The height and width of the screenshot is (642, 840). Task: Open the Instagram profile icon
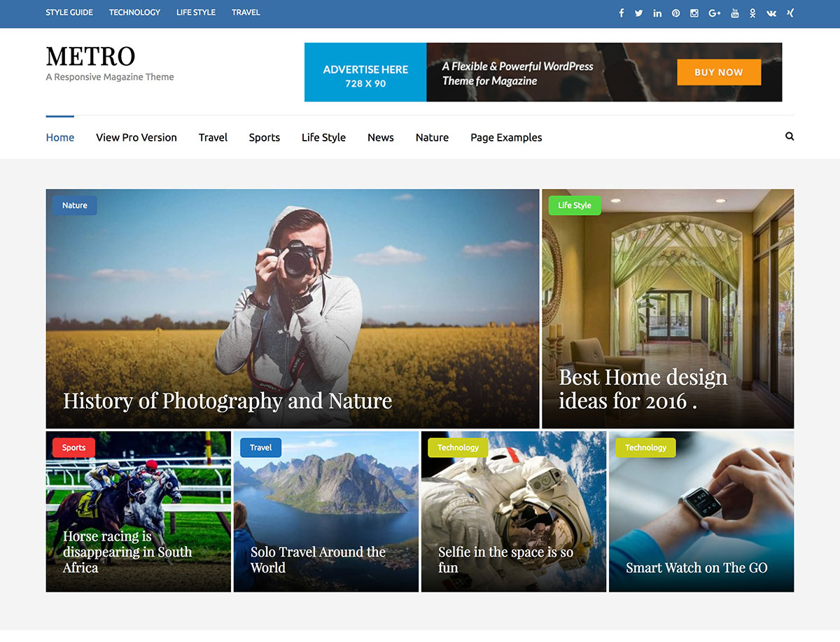694,13
